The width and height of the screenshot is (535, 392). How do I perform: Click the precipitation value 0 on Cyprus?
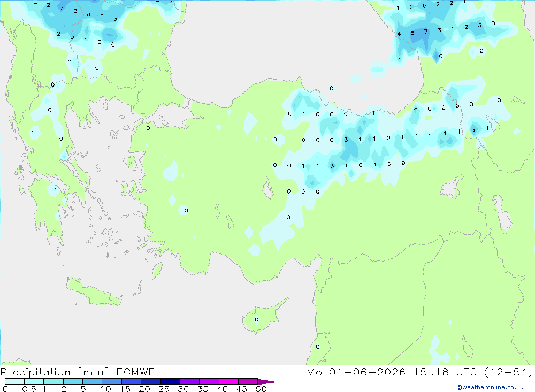[257, 320]
